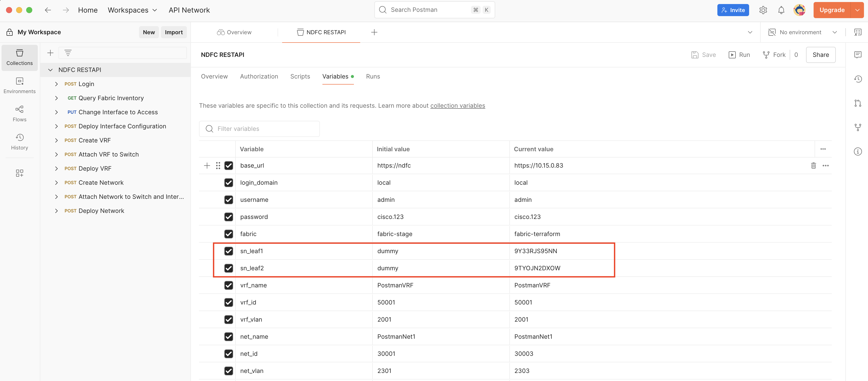The height and width of the screenshot is (381, 868).
Task: Expand the Create VRF request
Action: [x=56, y=140]
